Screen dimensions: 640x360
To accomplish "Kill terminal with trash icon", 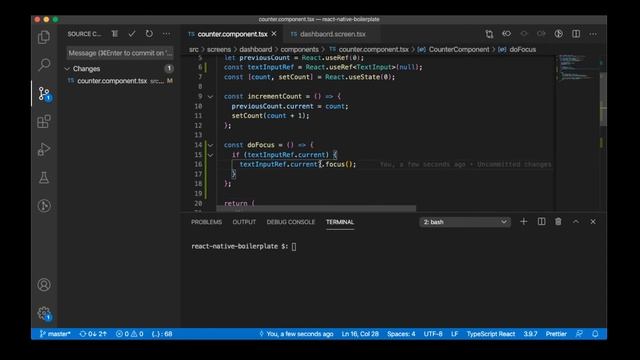I will 558,222.
